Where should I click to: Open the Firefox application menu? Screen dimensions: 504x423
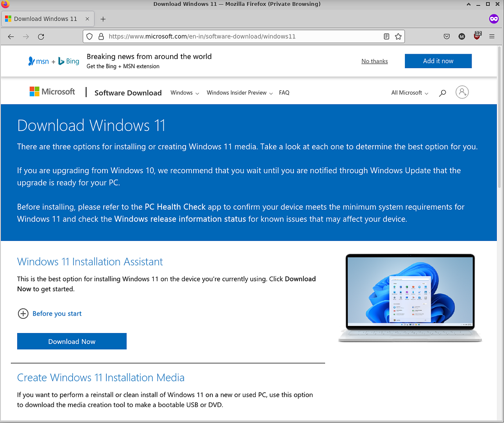pos(491,37)
